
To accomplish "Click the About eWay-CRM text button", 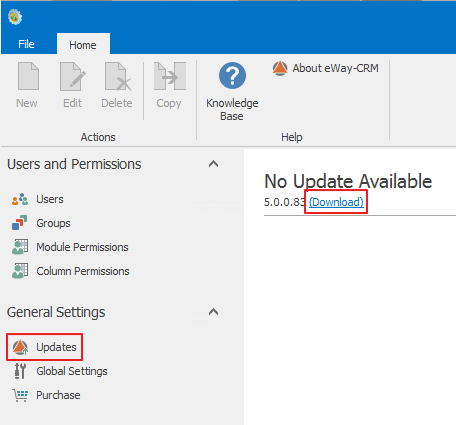I will coord(335,68).
